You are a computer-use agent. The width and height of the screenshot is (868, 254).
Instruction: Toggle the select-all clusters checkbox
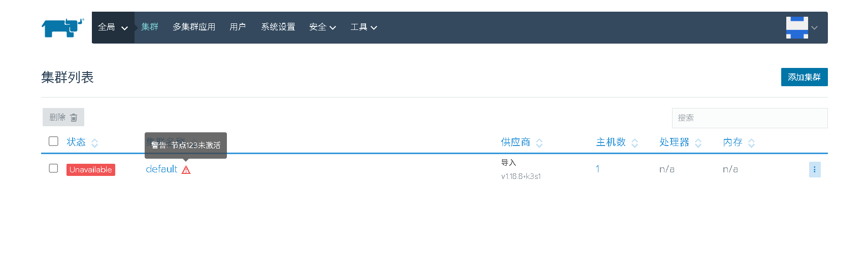tap(53, 141)
